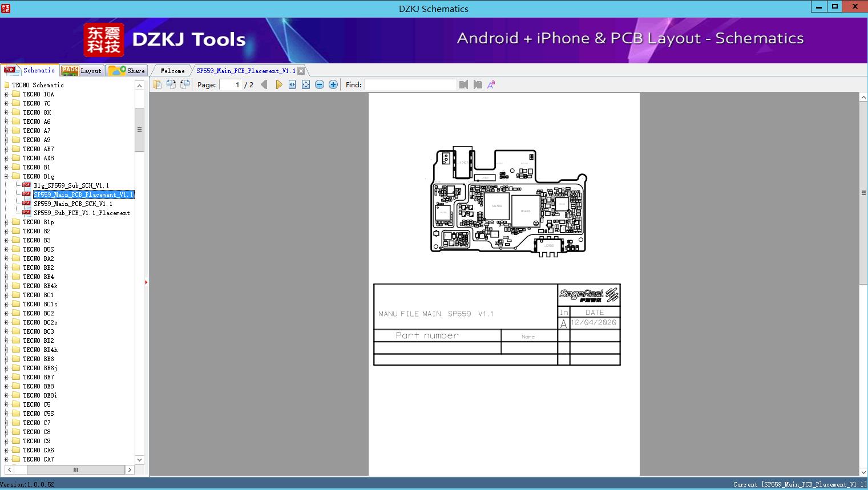The height and width of the screenshot is (490, 868).
Task: Open SP559_Main_PCB_SCH_V1.1 file
Action: pyautogui.click(x=72, y=204)
